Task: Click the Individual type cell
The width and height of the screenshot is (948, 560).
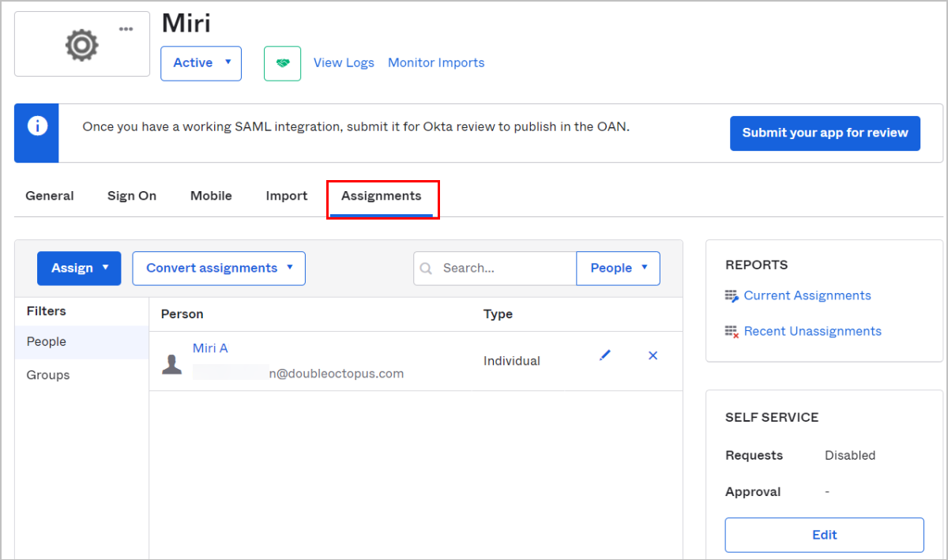Action: [512, 361]
